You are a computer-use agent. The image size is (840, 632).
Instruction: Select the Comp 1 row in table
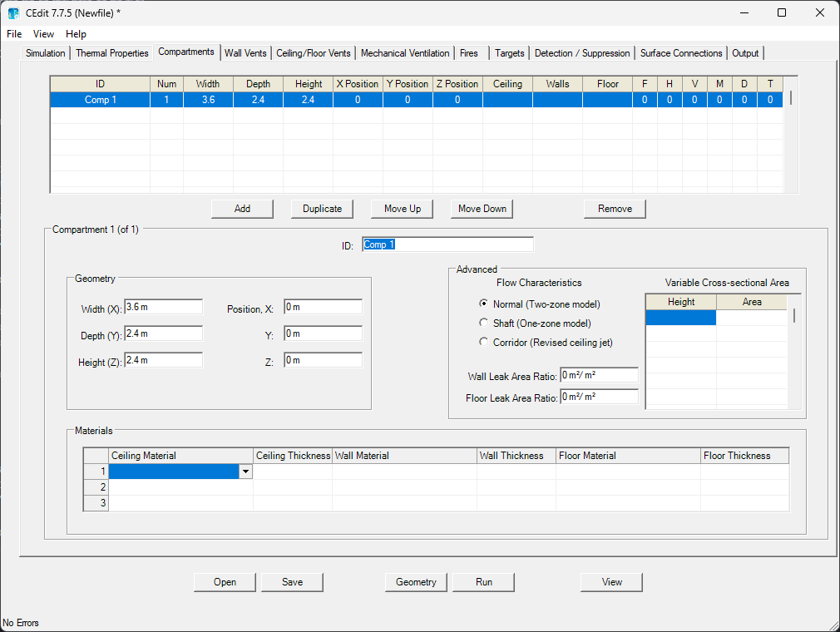(x=100, y=100)
